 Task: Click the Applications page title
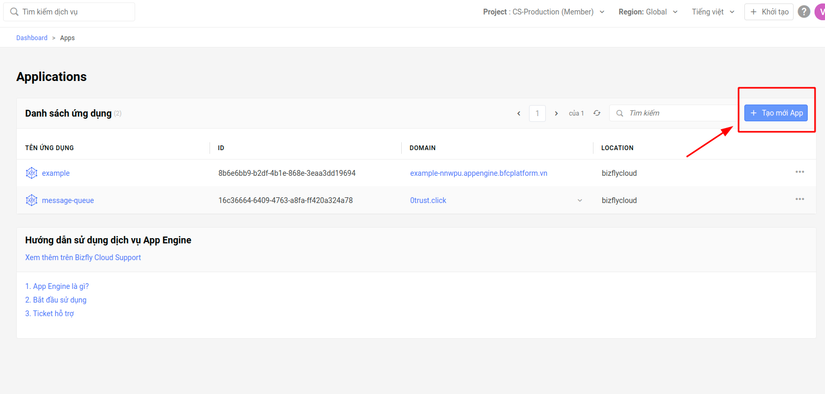coord(52,77)
